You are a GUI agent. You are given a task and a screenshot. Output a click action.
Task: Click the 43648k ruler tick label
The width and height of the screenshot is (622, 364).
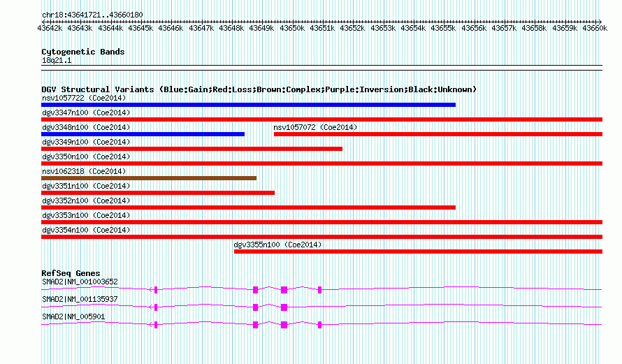click(231, 28)
